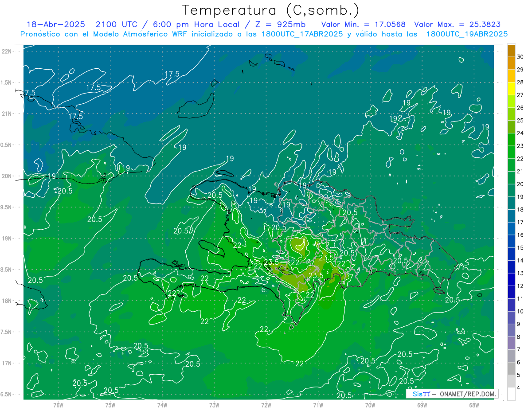This screenshot has width=532, height=411.
Task: Click the '18N' latitude axis label
Action: coord(7,301)
